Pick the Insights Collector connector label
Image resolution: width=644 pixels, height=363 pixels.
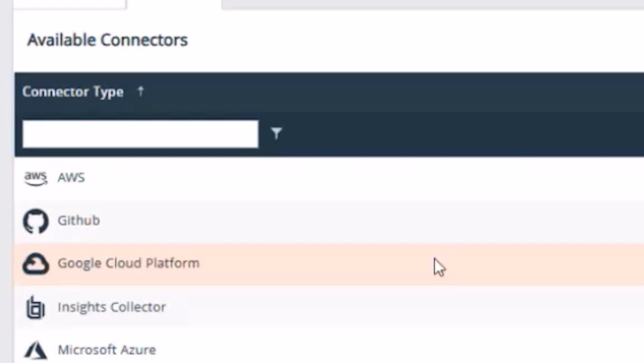[x=112, y=307]
